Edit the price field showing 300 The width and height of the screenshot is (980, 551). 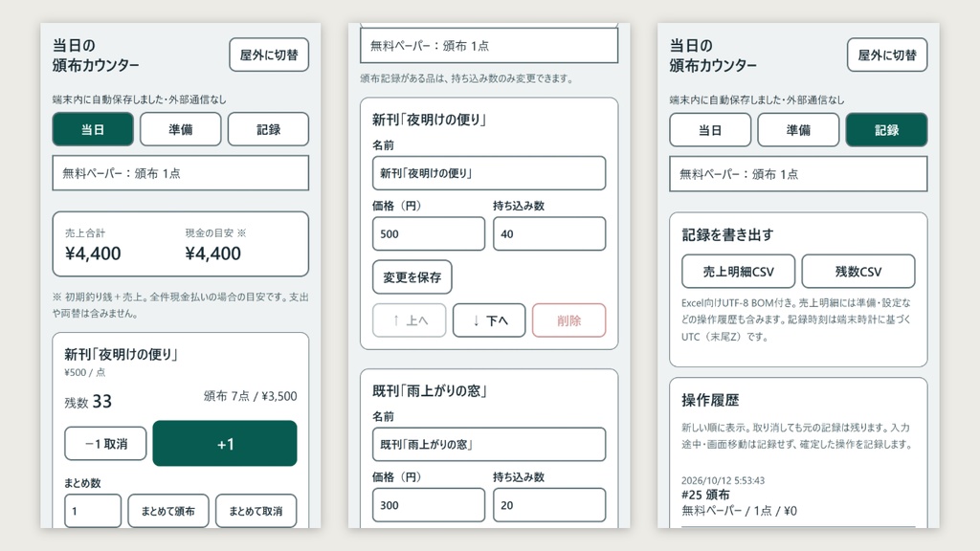(428, 505)
